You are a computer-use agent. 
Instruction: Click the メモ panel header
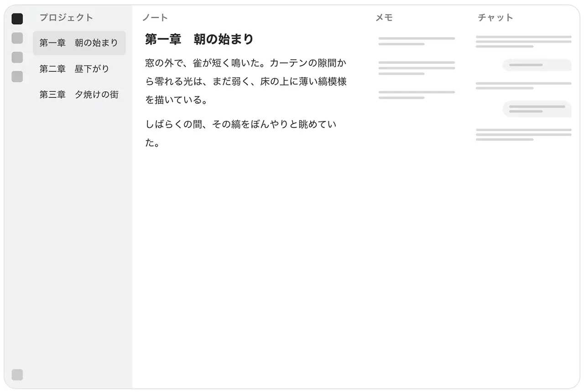384,18
